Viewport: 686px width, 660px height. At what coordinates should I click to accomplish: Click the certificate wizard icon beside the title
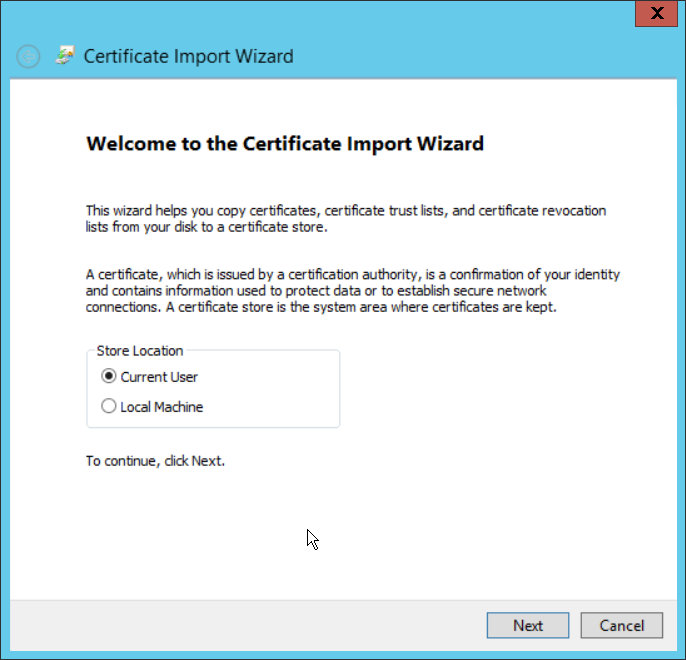point(66,56)
